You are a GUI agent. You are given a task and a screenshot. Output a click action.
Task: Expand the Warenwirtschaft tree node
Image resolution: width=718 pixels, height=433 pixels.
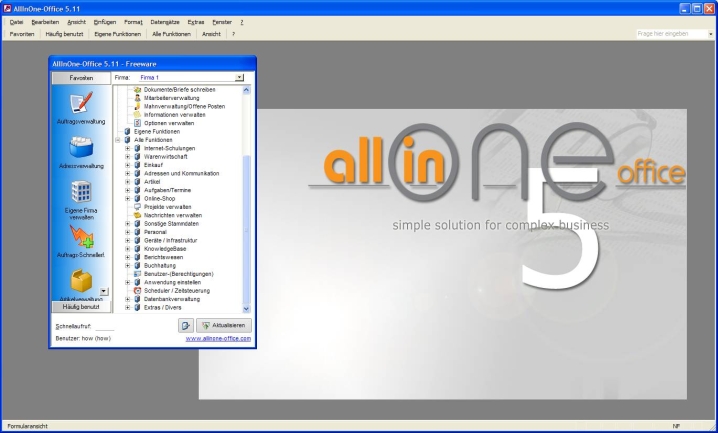(127, 156)
